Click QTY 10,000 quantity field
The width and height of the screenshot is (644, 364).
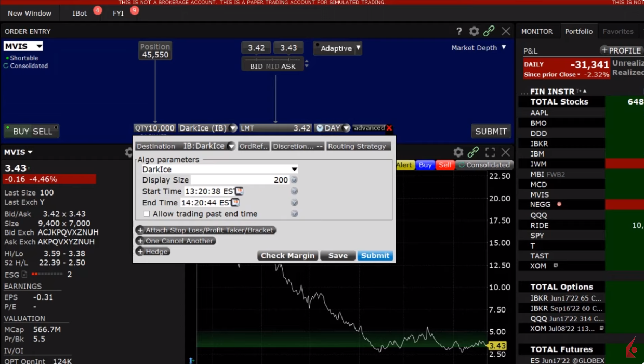(155, 128)
